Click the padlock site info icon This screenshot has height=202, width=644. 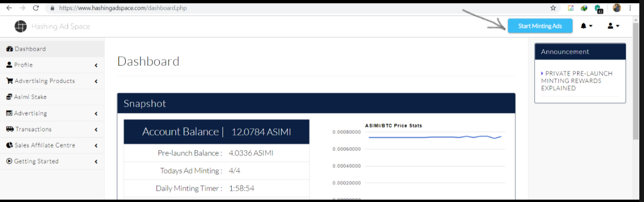tap(52, 8)
